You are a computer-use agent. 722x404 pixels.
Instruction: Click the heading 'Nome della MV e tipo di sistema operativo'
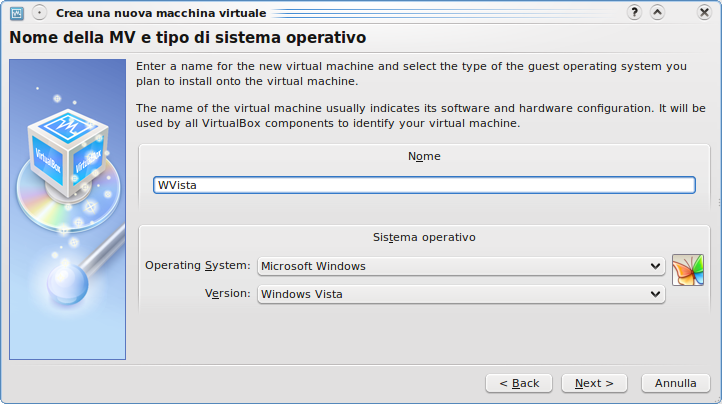point(188,38)
